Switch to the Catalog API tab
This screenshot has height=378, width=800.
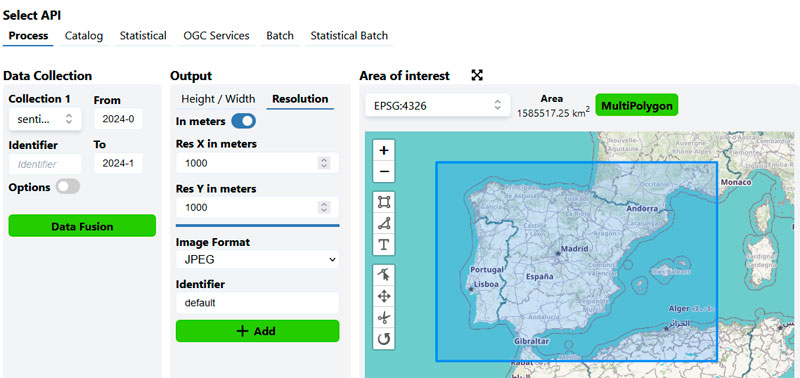tap(84, 36)
